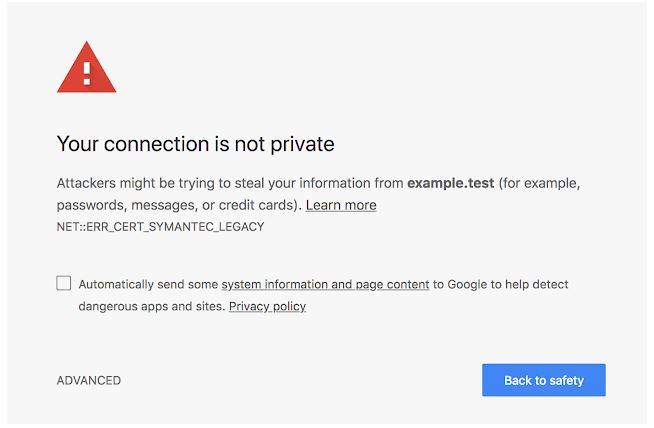The width and height of the screenshot is (654, 428).
Task: Click the bold example.test domain name
Action: tap(451, 183)
